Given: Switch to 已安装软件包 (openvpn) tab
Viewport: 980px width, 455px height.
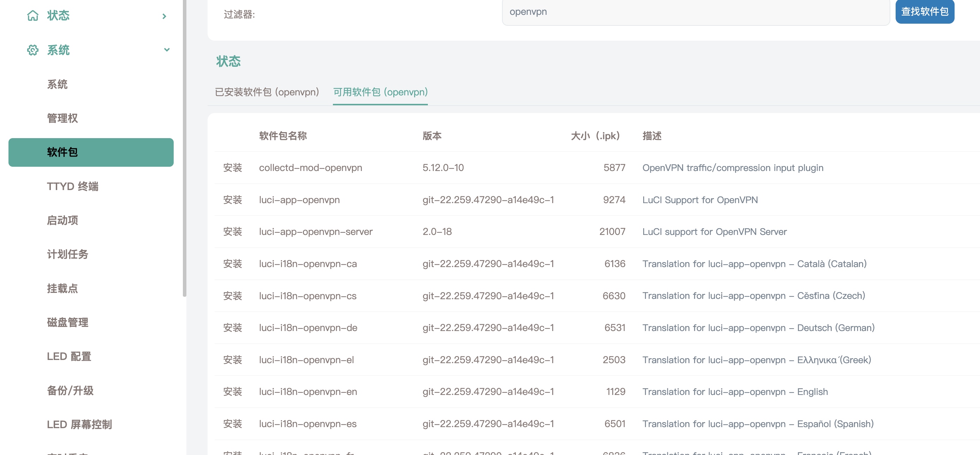Looking at the screenshot, I should pos(267,92).
